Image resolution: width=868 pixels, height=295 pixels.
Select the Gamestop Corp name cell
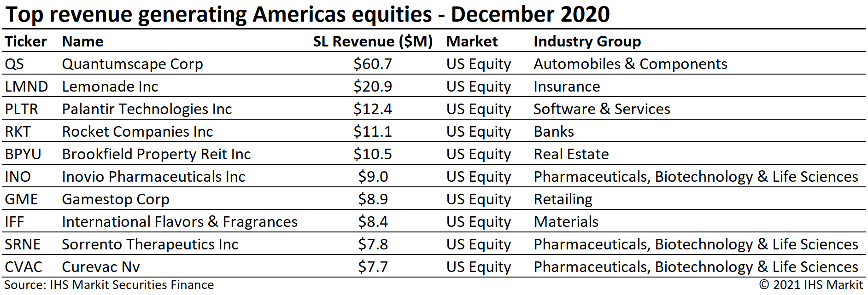(116, 199)
